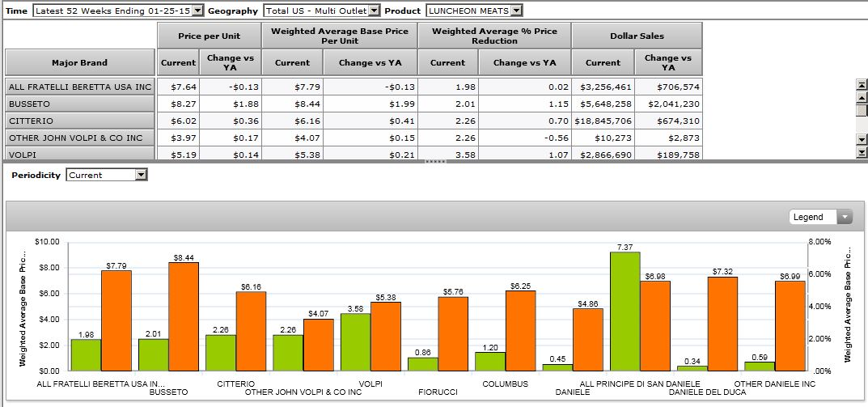Select the BUSSETO brand row label
The image size is (868, 407).
[79, 104]
